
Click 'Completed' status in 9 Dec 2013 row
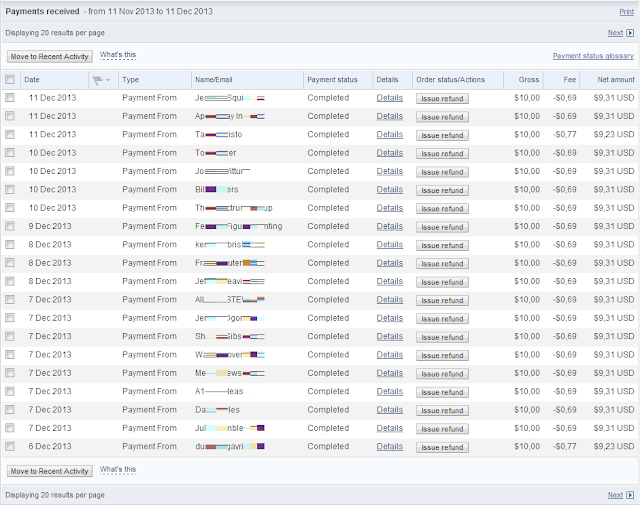pos(328,226)
